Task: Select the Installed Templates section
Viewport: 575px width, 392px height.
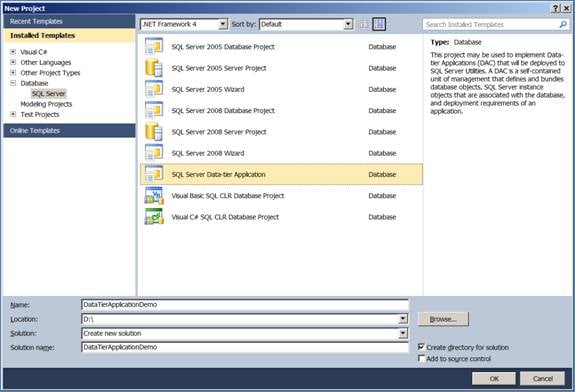Action: 69,36
